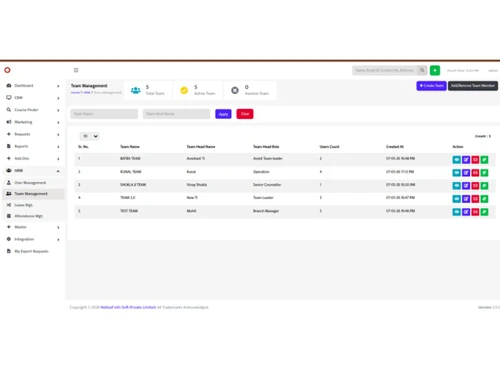Expand the Course Finder sidebar menu
Screen dimensions: 500x375
33,110
